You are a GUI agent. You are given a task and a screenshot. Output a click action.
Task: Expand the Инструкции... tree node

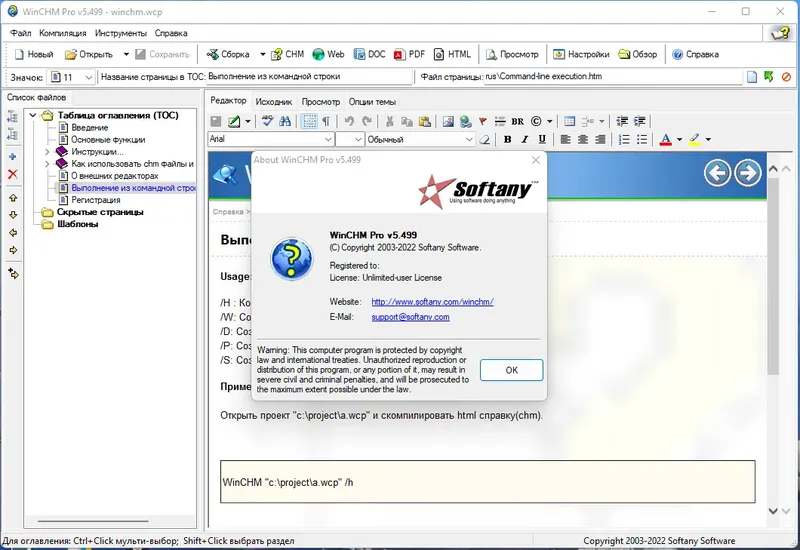point(47,152)
